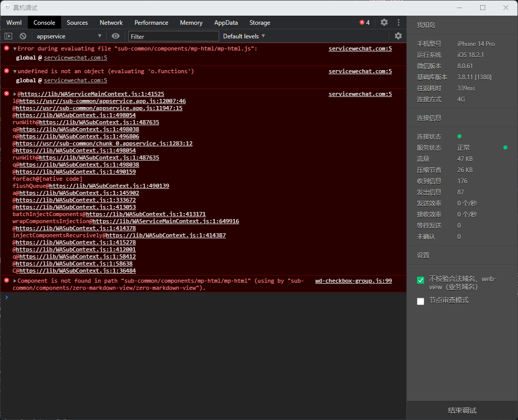Clear the console with the ban icon
518x420 pixels.
coord(23,36)
